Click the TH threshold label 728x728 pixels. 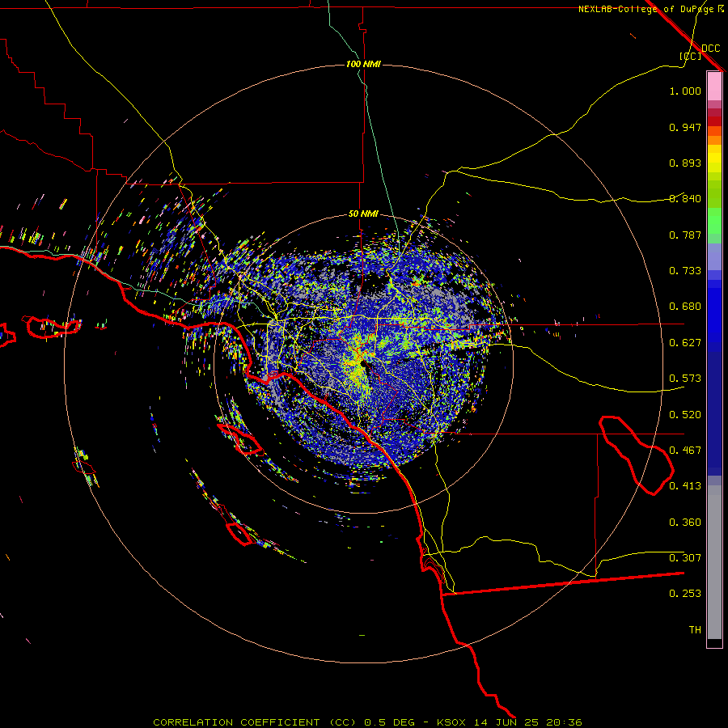click(x=695, y=630)
